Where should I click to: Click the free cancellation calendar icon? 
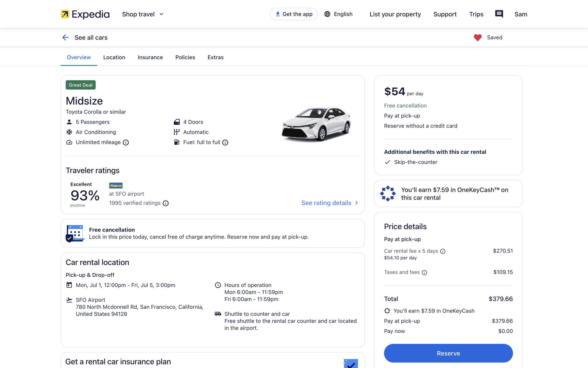pyautogui.click(x=75, y=233)
